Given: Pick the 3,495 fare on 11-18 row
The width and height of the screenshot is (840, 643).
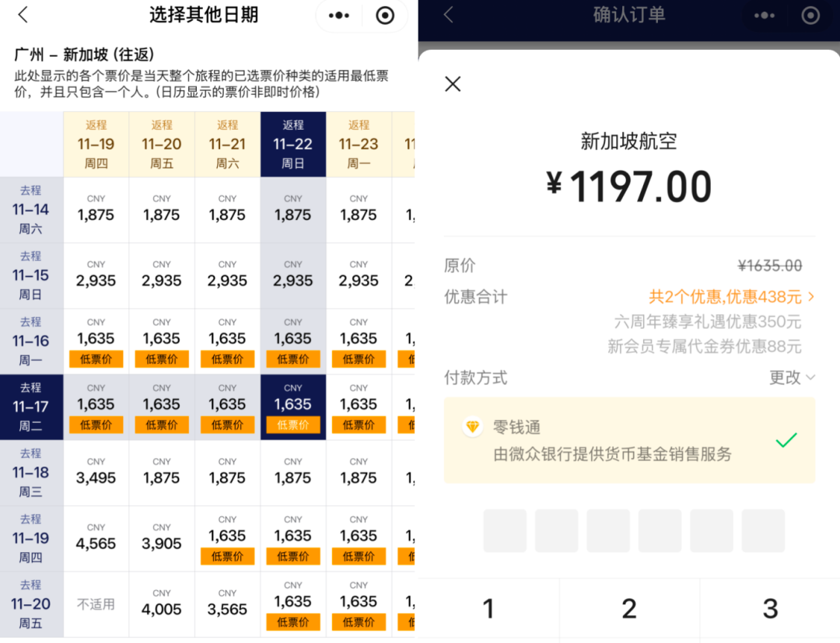Looking at the screenshot, I should point(96,473).
